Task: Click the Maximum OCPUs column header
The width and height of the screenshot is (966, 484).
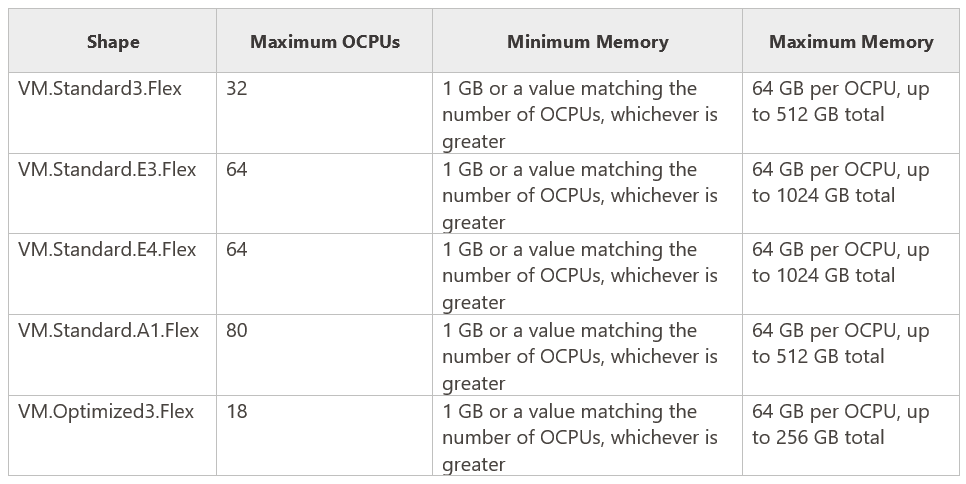Action: [x=325, y=42]
